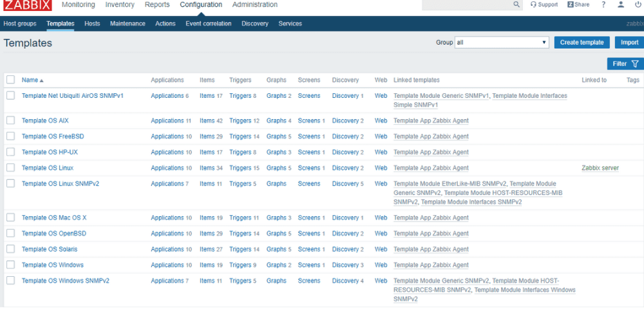Switch to the Services tab
Image resolution: width=644 pixels, height=309 pixels.
pyautogui.click(x=290, y=23)
